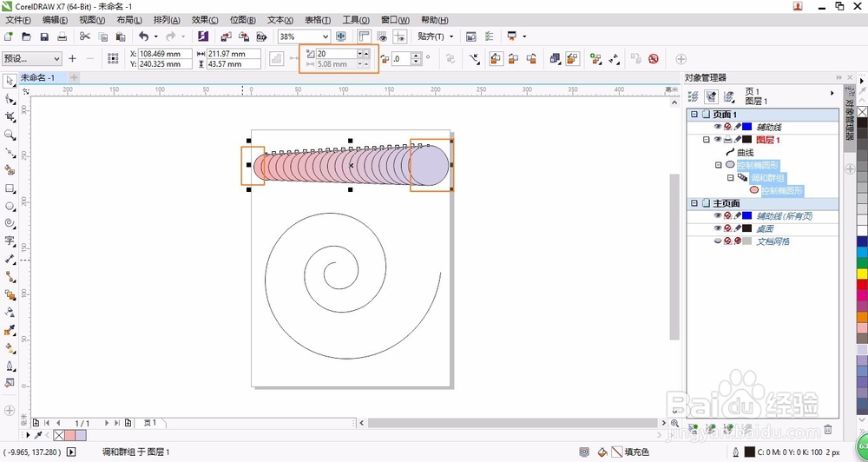
Task: Click the blend steps field showing 20
Action: tap(335, 54)
